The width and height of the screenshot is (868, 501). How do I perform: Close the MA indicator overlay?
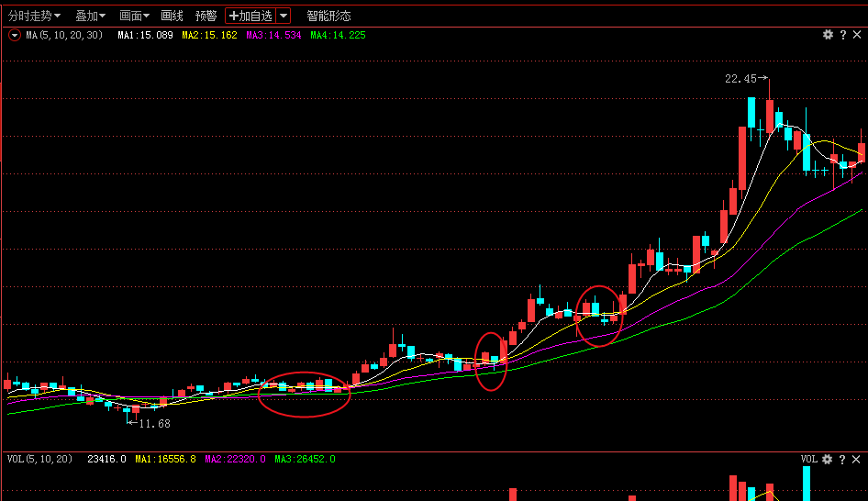(856, 35)
